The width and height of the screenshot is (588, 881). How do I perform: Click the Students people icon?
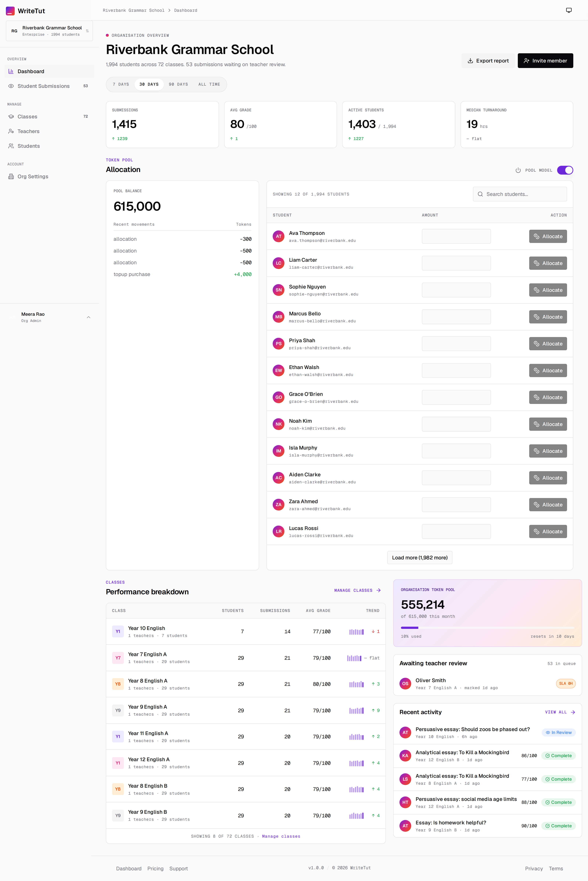pyautogui.click(x=11, y=146)
